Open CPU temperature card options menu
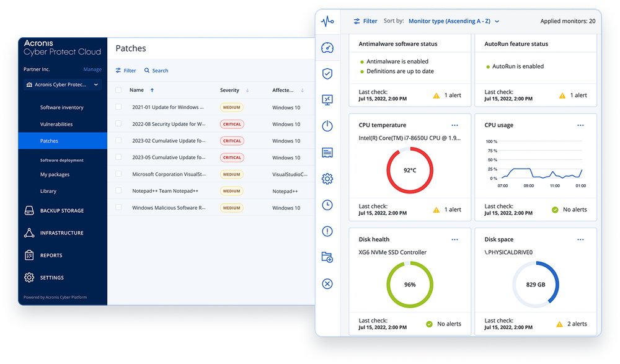Viewport: 620px width, 364px height. point(454,125)
